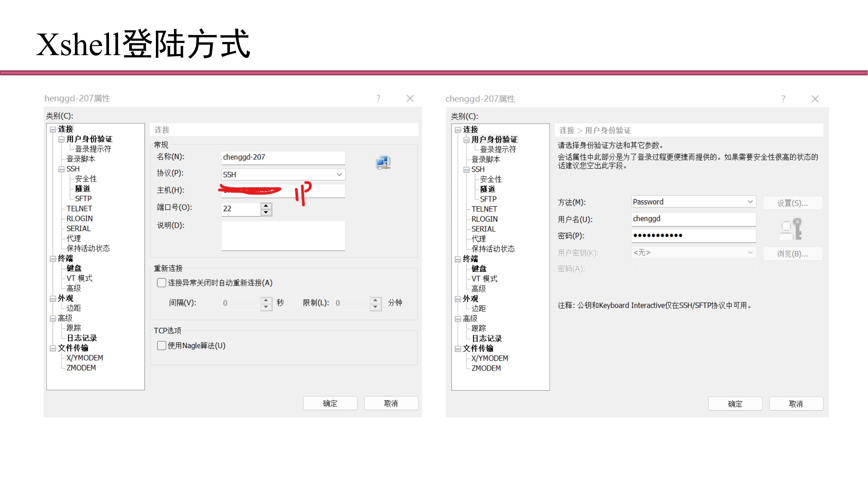Select 保持活动状态 in right tree
The height and width of the screenshot is (488, 868).
pyautogui.click(x=493, y=249)
